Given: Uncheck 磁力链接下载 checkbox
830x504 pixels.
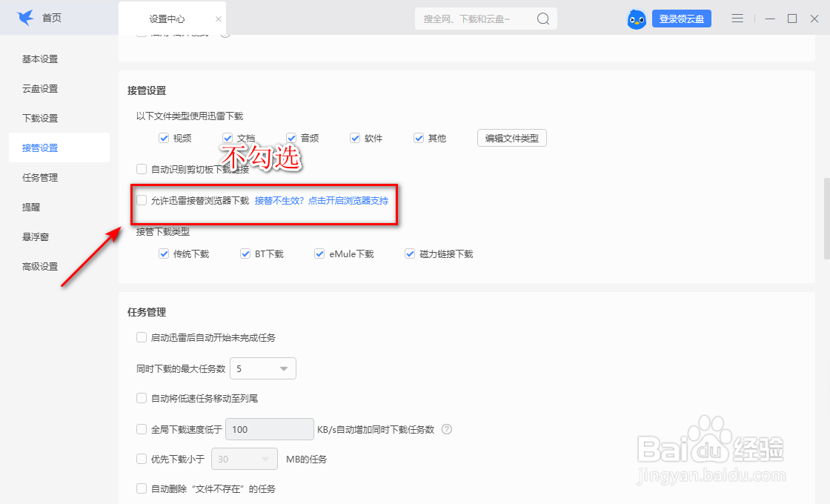Looking at the screenshot, I should pyautogui.click(x=410, y=254).
